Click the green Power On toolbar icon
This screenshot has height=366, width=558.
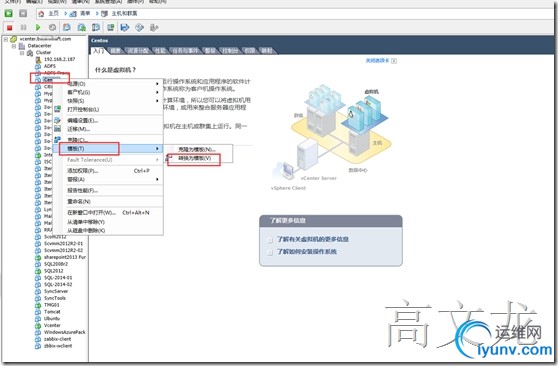(x=38, y=27)
